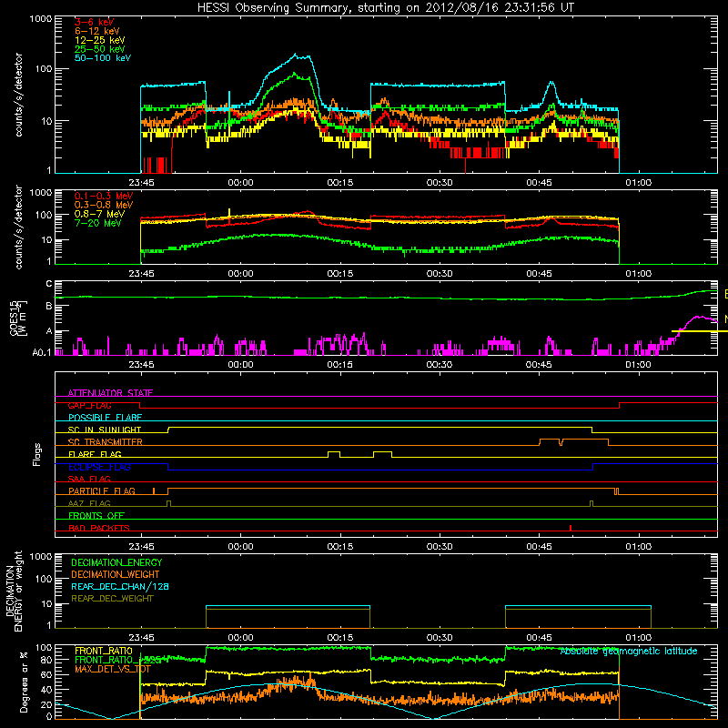Select the BAD_PACKETS flag label

point(98,528)
